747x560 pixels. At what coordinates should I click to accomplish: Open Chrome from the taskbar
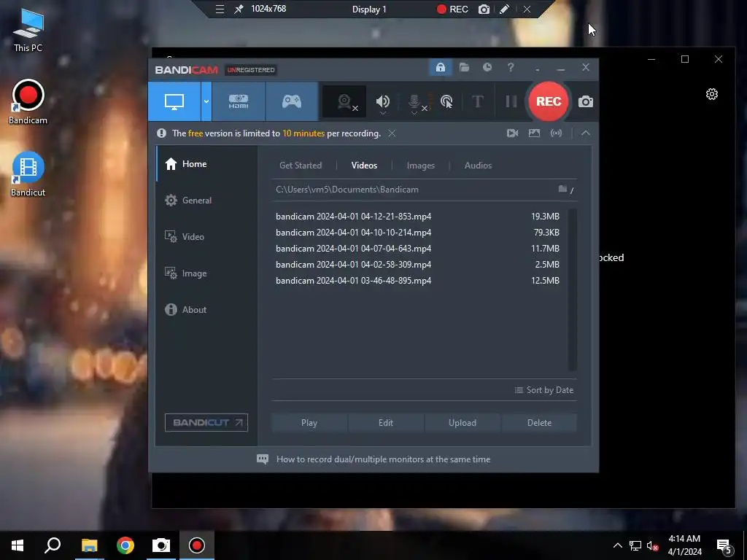click(x=125, y=545)
